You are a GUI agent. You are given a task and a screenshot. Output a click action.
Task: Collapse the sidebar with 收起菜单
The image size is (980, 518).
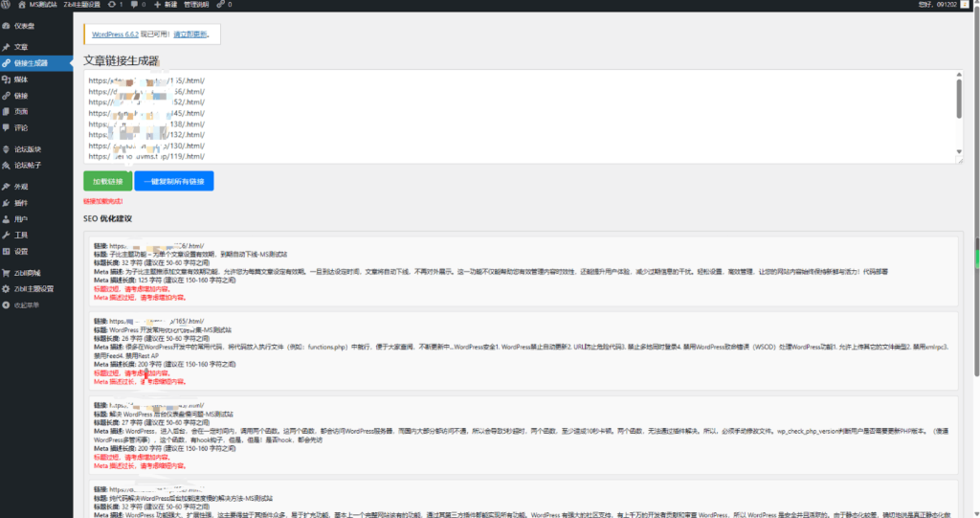coord(26,305)
